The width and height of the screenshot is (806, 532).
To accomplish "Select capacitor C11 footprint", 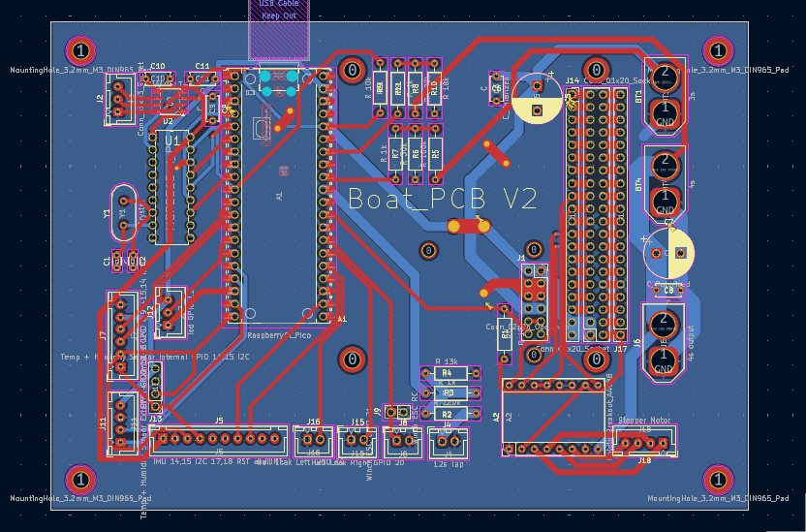I will coord(202,78).
